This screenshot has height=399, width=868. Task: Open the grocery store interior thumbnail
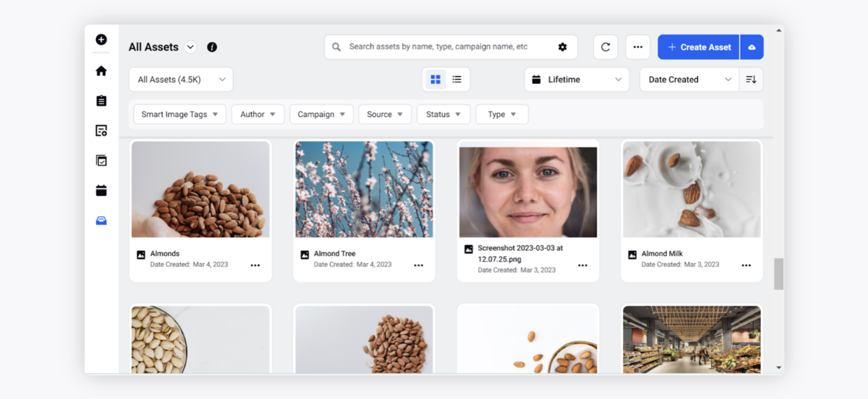tap(692, 340)
